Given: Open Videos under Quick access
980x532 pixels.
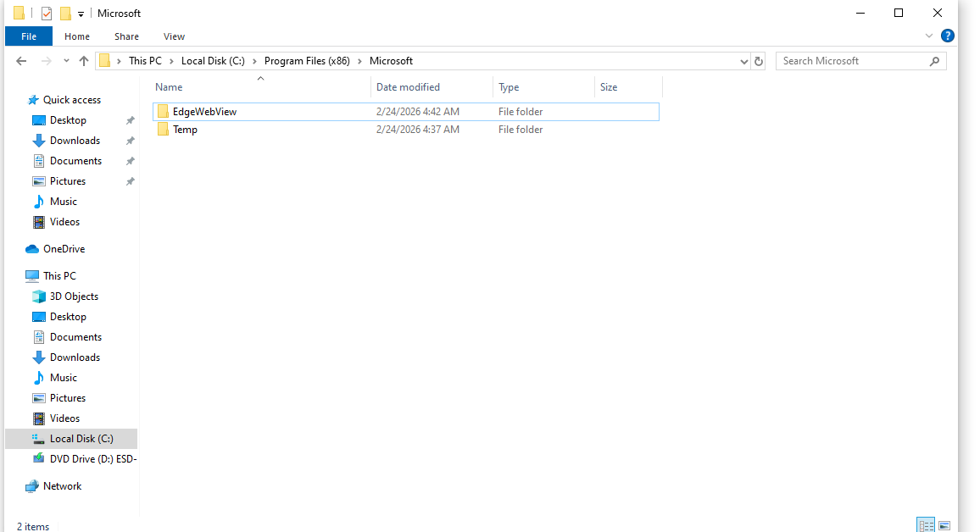Looking at the screenshot, I should coord(64,222).
